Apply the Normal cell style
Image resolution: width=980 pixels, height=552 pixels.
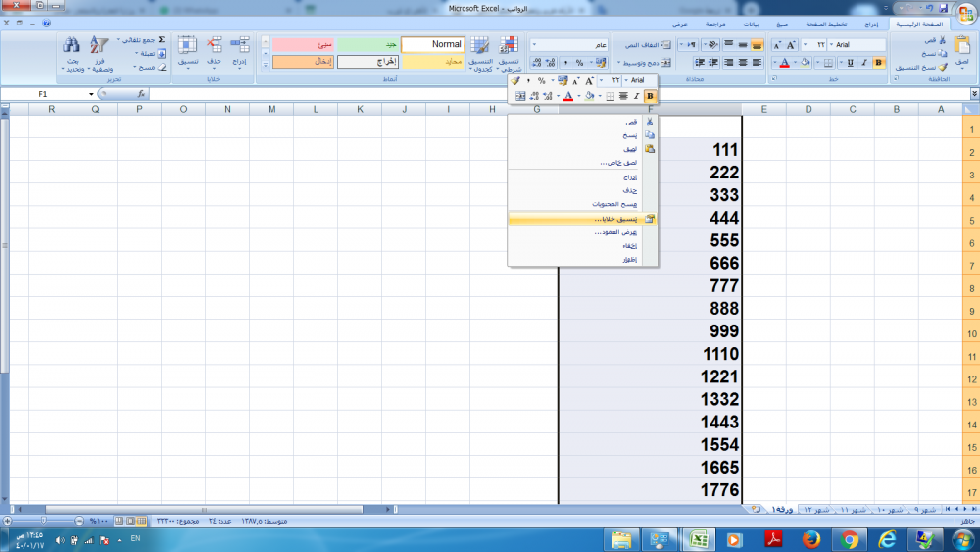click(433, 45)
